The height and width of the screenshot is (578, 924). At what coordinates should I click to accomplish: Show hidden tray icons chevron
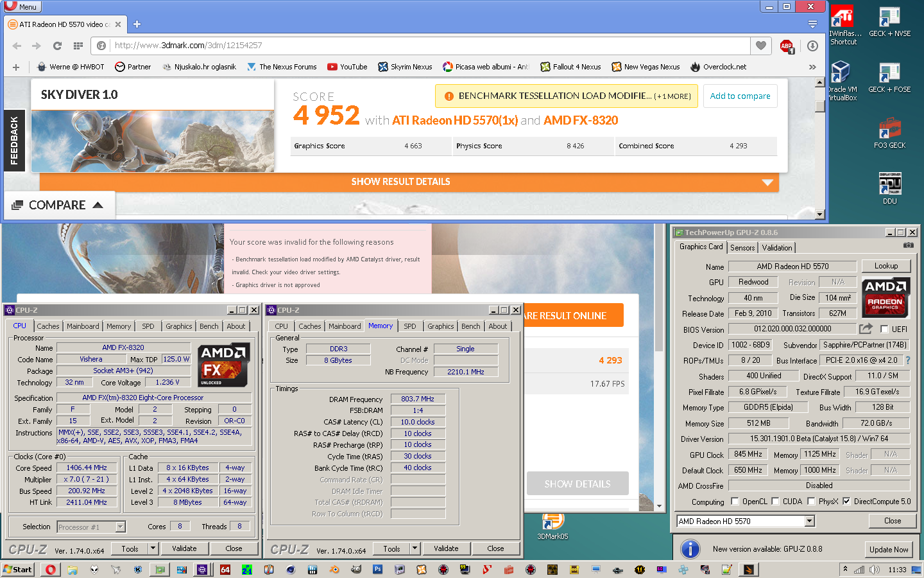pos(846,569)
